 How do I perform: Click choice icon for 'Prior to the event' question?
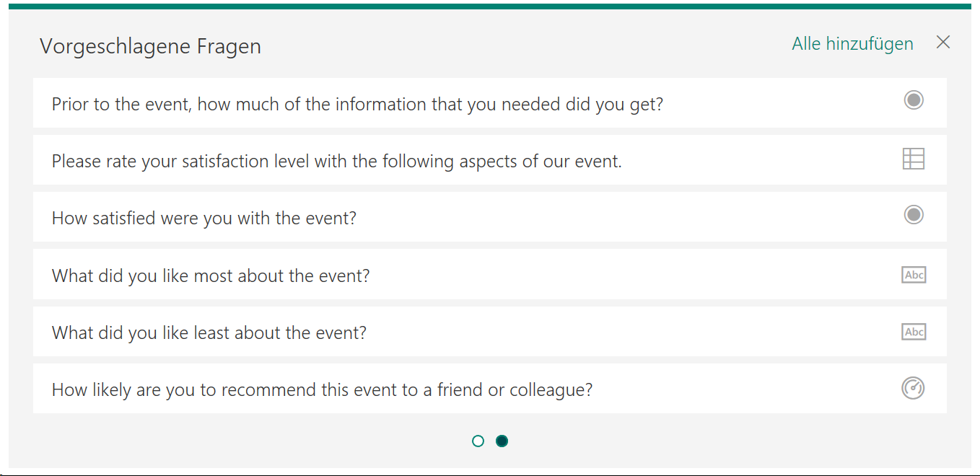coord(914,100)
